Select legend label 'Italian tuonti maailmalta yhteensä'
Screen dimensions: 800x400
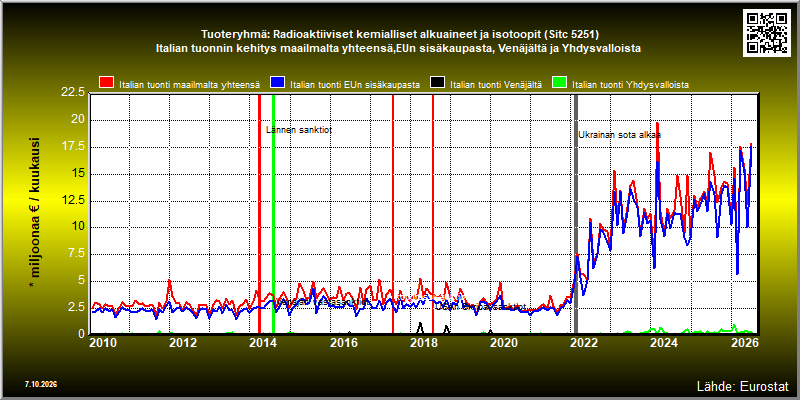[x=190, y=85]
